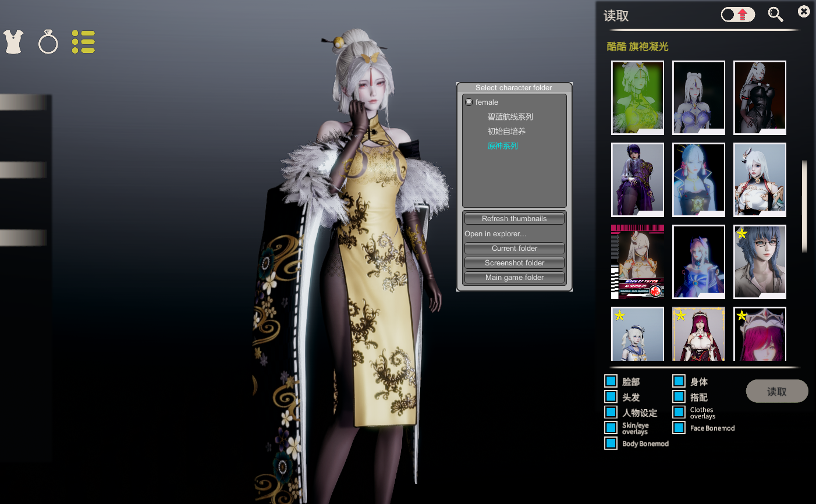Click the Refresh thumbnails button

(x=515, y=219)
